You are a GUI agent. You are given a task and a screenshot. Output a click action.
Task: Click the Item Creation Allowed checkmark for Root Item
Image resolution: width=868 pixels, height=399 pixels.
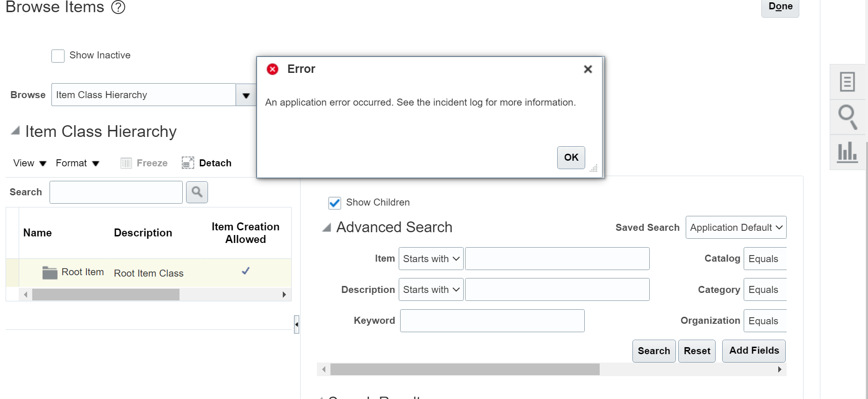pos(245,271)
